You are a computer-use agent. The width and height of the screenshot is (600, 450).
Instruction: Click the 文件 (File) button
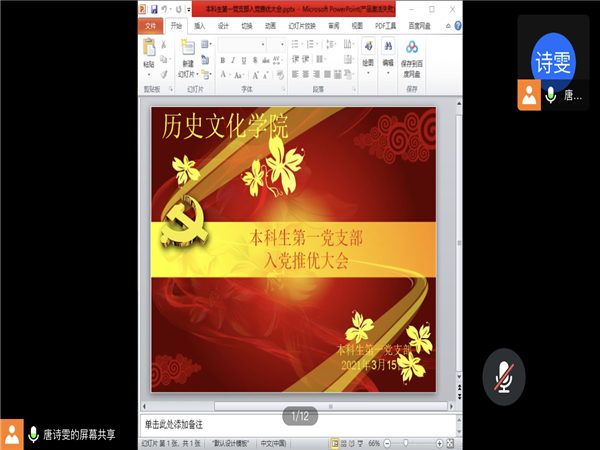pos(151,26)
